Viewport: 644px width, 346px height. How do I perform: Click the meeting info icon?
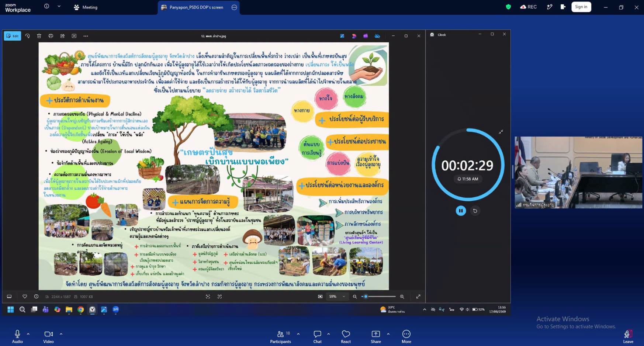46,6
